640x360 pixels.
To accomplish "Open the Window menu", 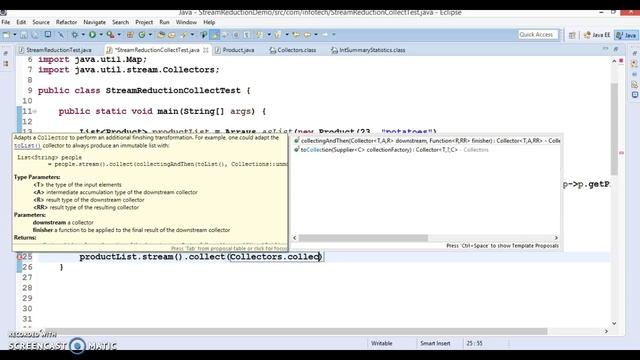I will click(186, 22).
